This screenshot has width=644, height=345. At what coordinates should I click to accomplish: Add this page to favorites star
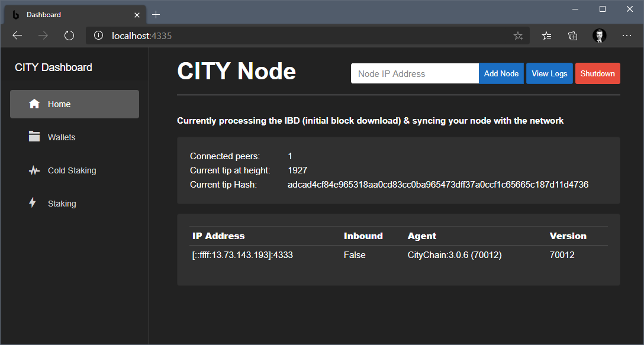[x=518, y=36]
